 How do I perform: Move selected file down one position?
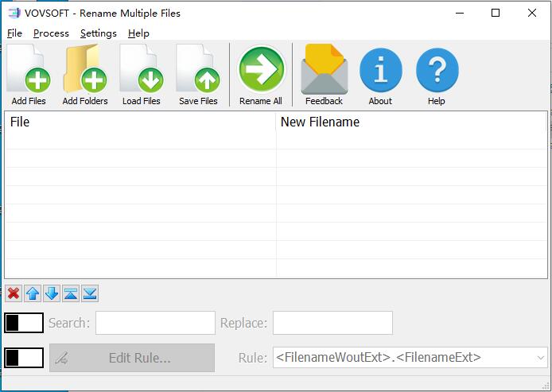click(x=52, y=293)
